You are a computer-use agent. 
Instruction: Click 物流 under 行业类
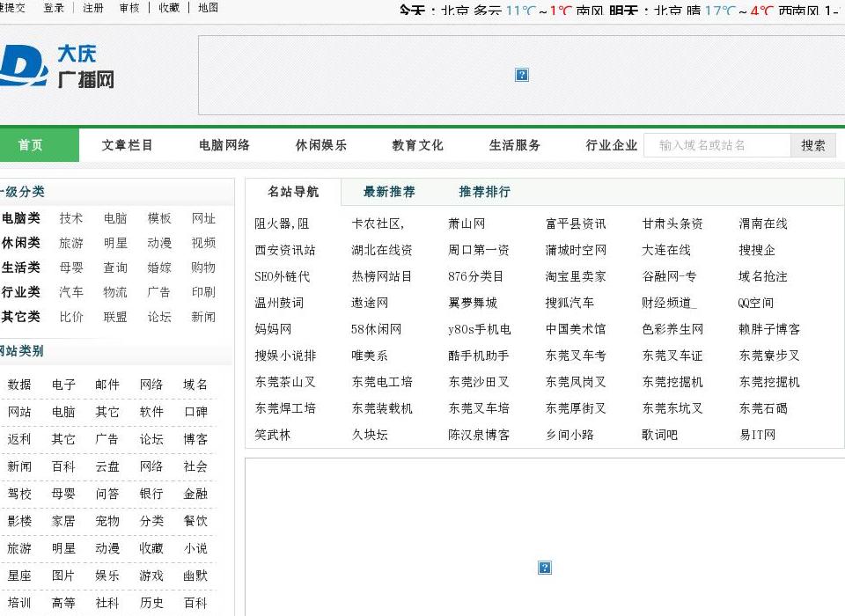[115, 292]
